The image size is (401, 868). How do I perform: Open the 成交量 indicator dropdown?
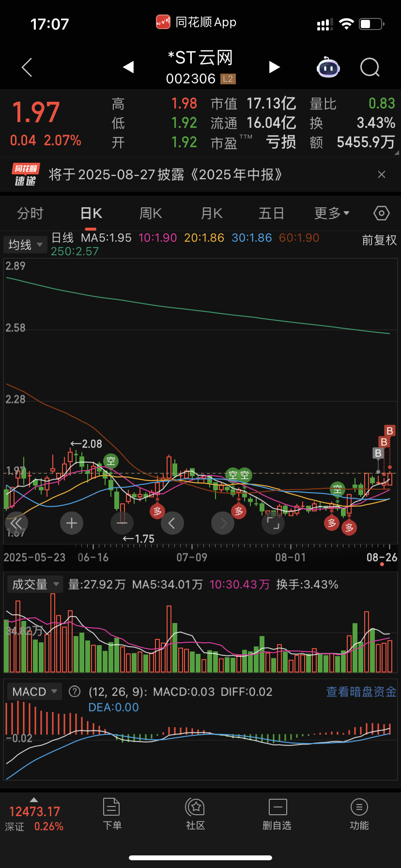pos(35,585)
